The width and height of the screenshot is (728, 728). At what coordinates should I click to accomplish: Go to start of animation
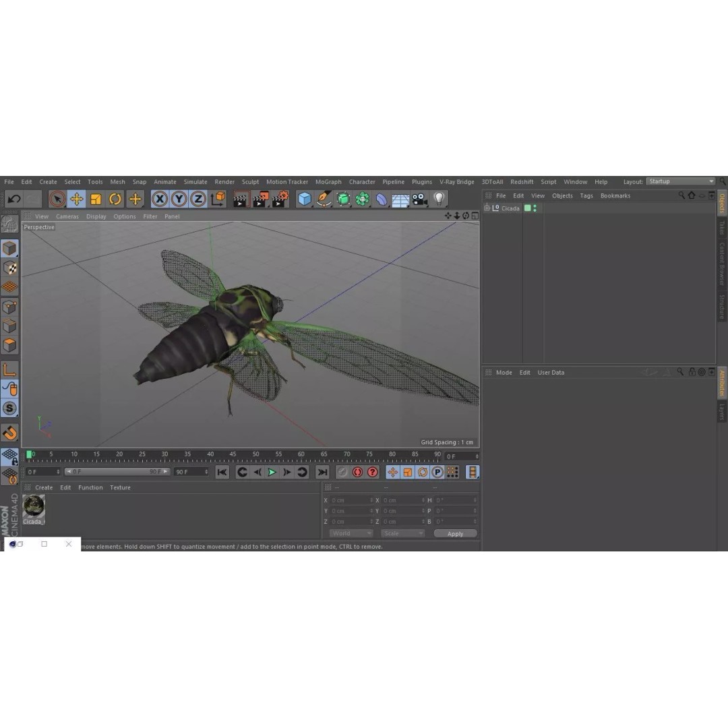click(222, 472)
